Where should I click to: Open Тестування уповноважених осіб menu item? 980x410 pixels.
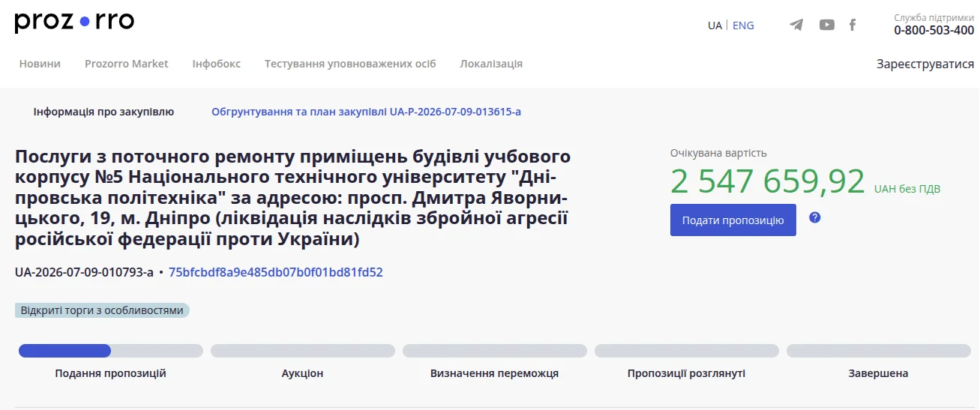click(x=350, y=64)
